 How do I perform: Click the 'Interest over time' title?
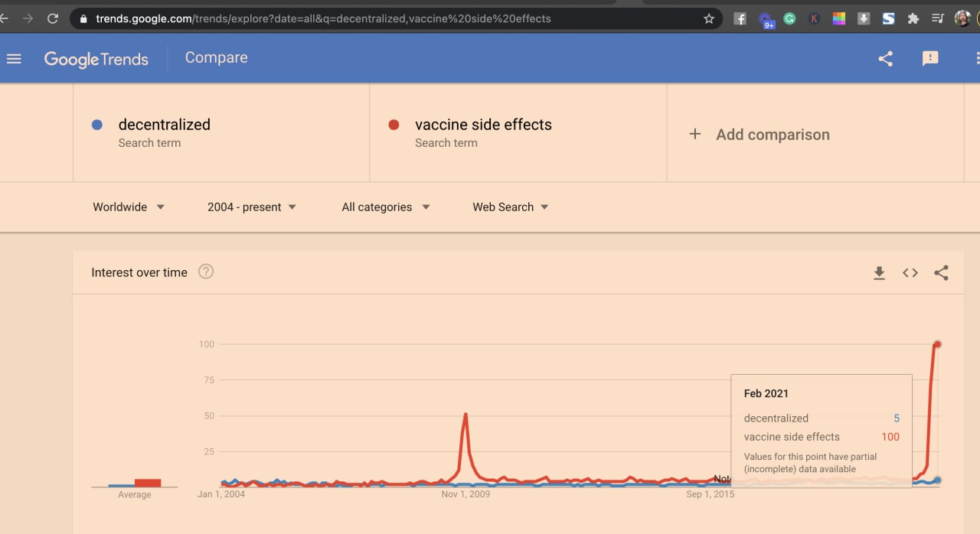click(139, 272)
